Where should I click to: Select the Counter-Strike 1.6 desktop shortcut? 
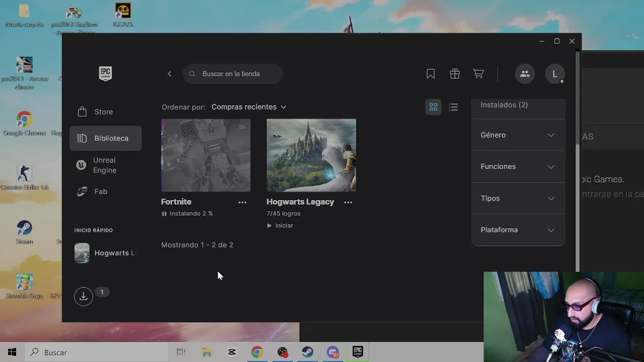pyautogui.click(x=24, y=178)
